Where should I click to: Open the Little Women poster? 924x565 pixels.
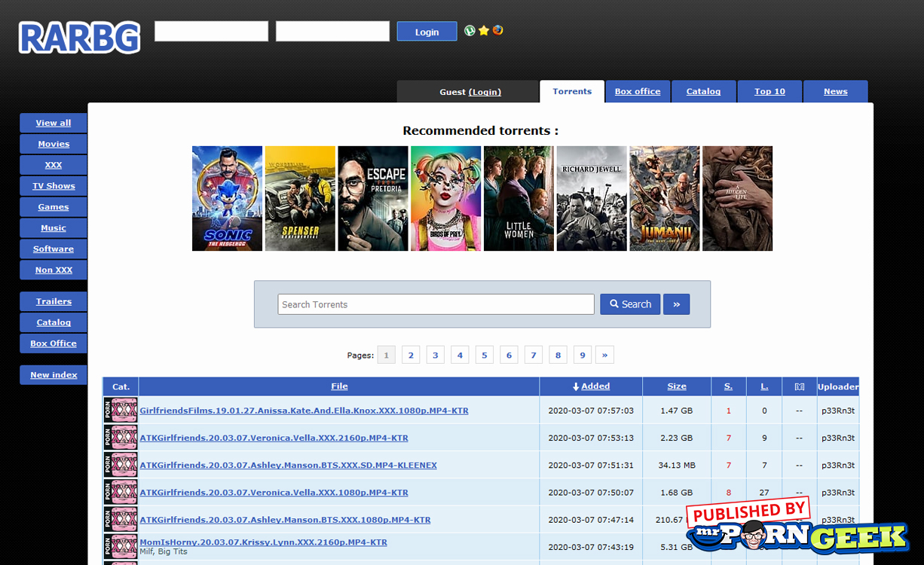(519, 198)
